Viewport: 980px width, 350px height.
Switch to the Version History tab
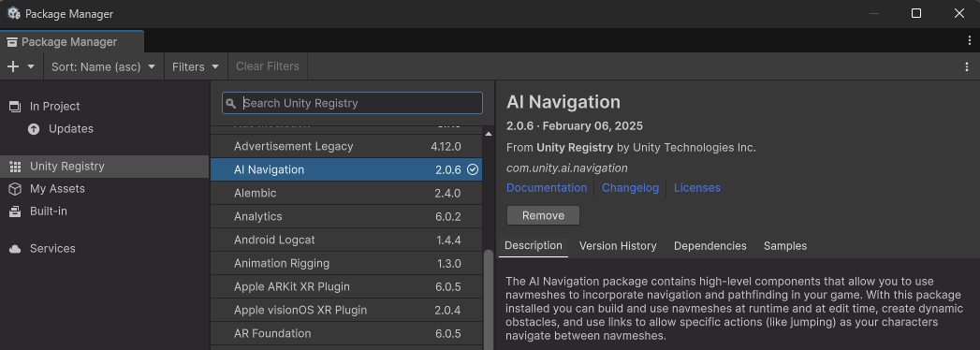pos(618,245)
